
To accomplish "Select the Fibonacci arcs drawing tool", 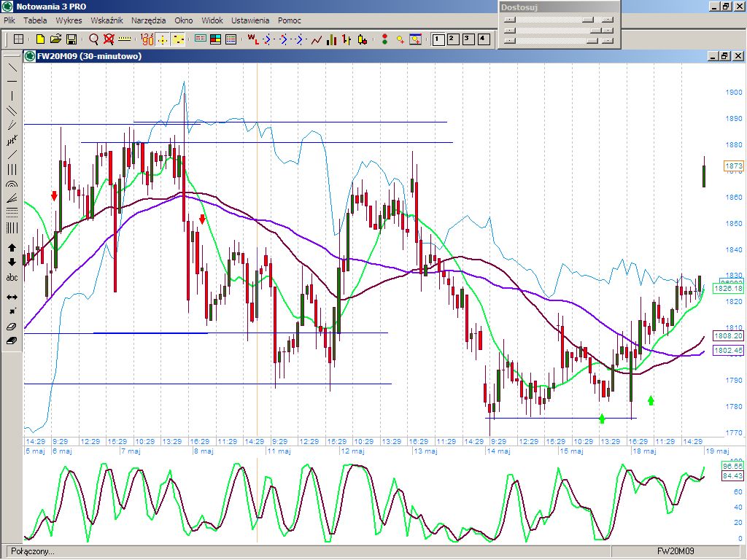I will [x=12, y=184].
